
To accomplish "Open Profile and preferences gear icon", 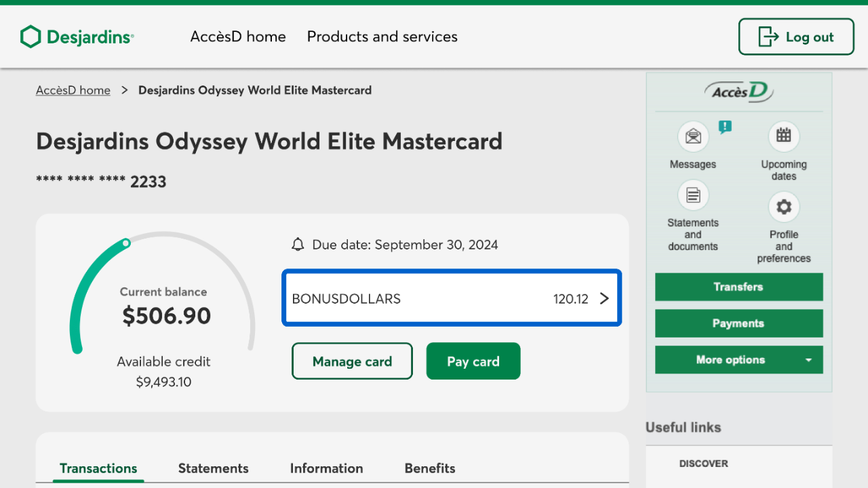I will (784, 207).
